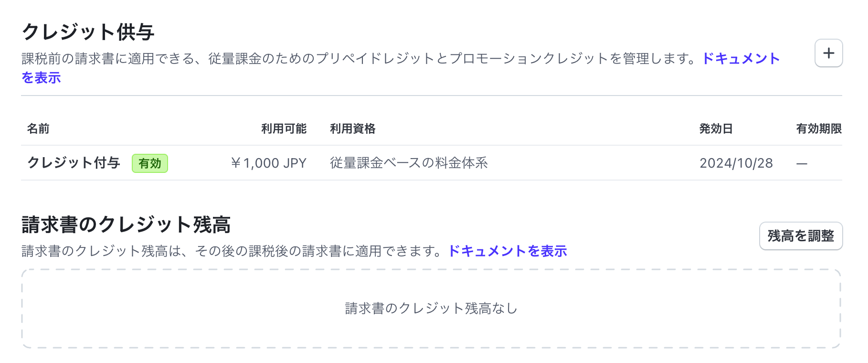Click the ￥1,000 JPY credit amount
The image size is (868, 363).
[269, 163]
